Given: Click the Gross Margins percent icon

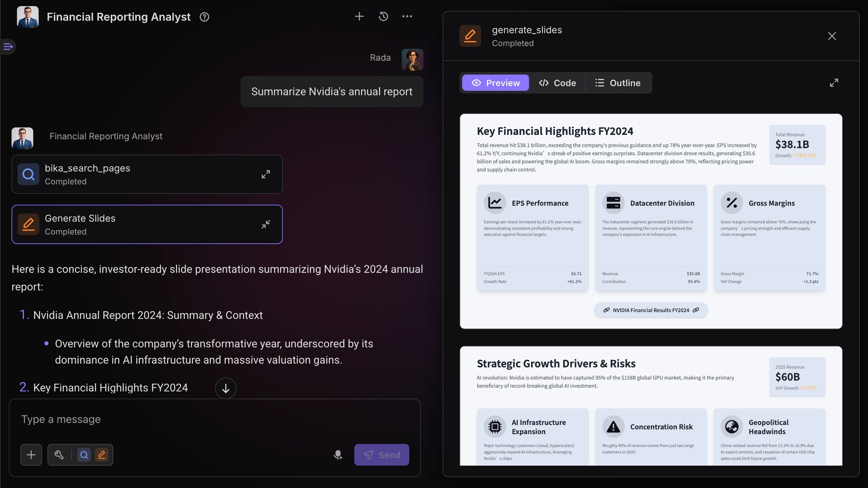Looking at the screenshot, I should [x=732, y=203].
